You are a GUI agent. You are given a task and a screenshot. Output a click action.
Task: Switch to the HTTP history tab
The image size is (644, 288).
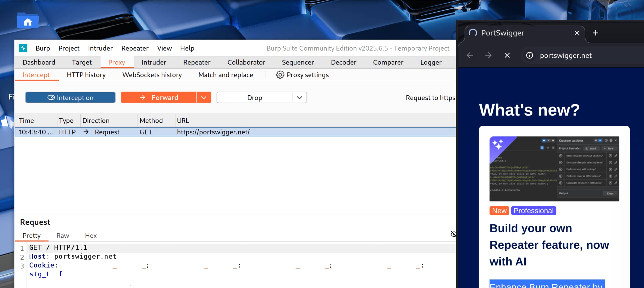point(86,75)
